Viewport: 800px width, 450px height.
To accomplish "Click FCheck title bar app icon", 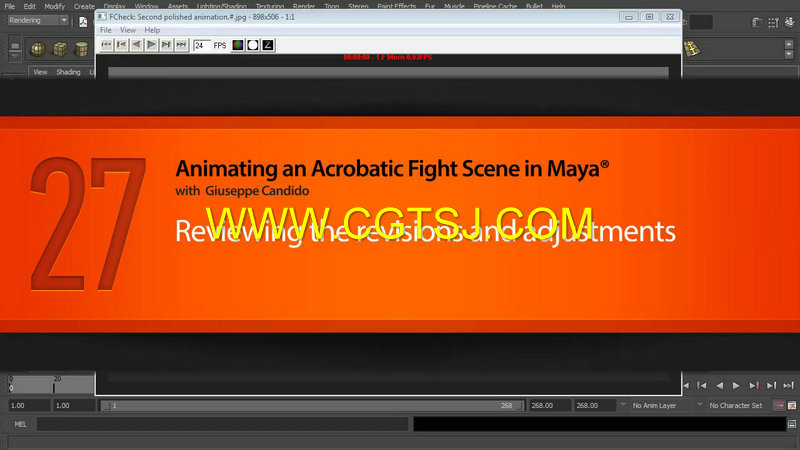I will [x=102, y=17].
